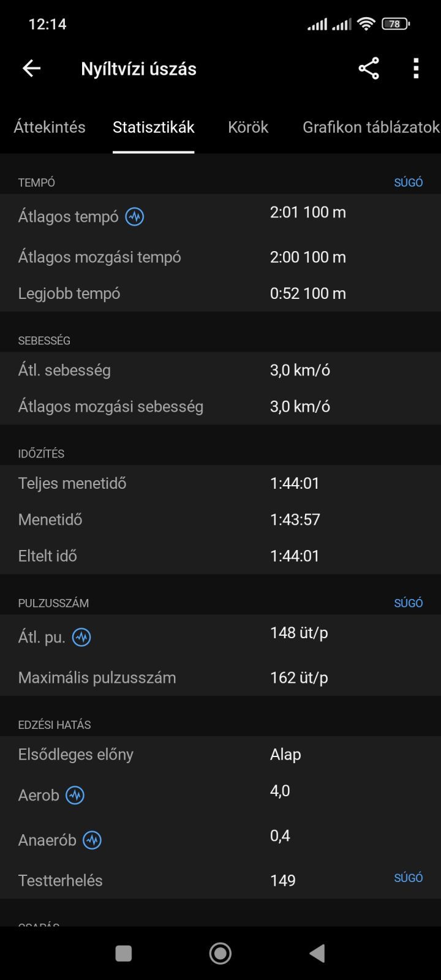Switch to the Áttekintés tab

click(50, 127)
